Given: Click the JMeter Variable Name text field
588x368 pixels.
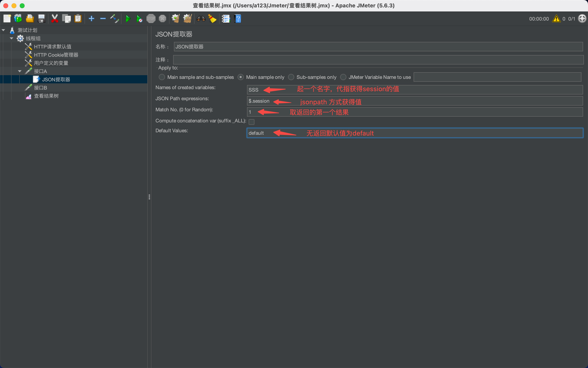Looking at the screenshot, I should 497,77.
